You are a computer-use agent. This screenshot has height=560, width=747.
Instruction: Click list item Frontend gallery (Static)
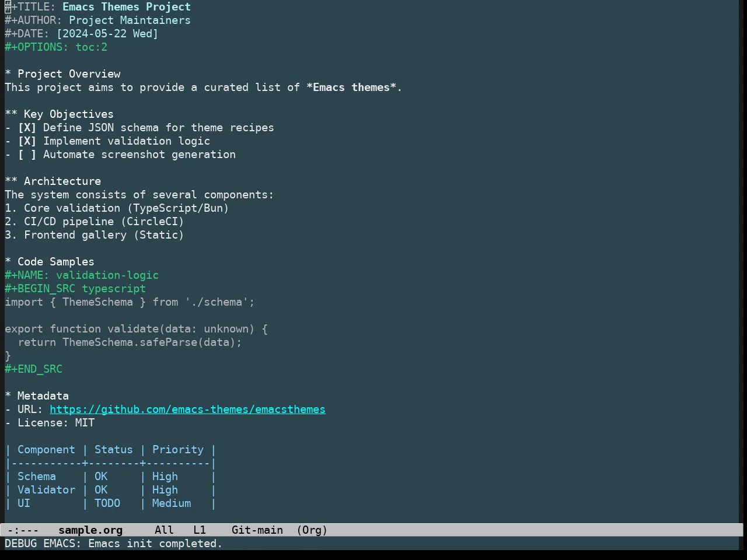click(95, 235)
